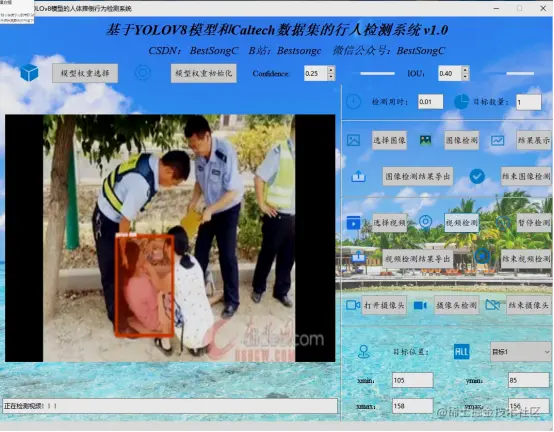The width and height of the screenshot is (554, 432).
Task: Click the clock icon next to detection time
Action: 353,102
